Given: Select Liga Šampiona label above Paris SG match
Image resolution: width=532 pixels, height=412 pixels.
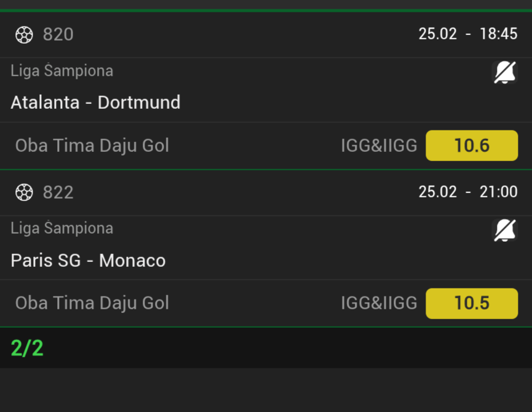Looking at the screenshot, I should click(62, 228).
